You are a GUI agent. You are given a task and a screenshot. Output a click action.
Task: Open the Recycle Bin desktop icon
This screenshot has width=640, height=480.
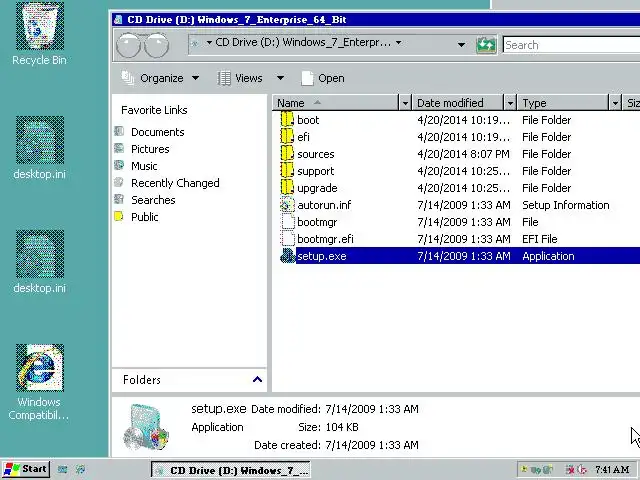click(40, 26)
